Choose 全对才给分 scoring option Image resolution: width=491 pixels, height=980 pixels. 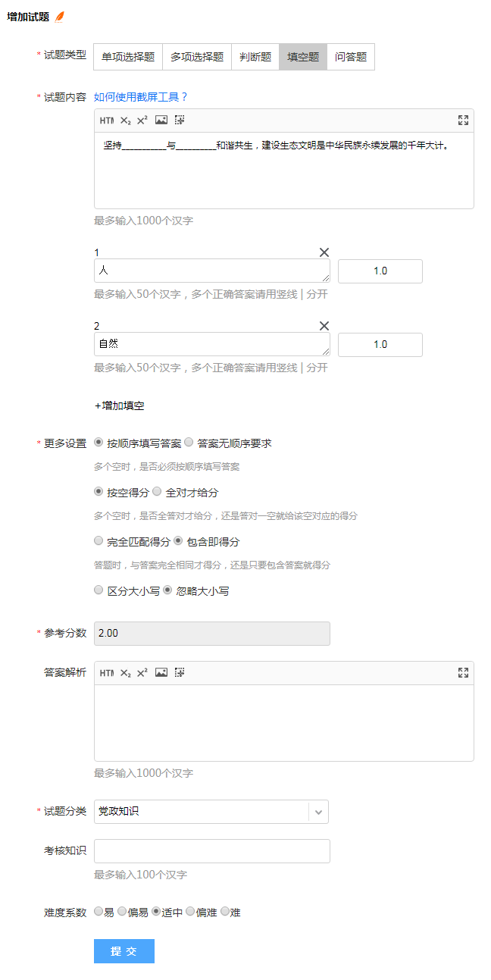click(x=157, y=492)
